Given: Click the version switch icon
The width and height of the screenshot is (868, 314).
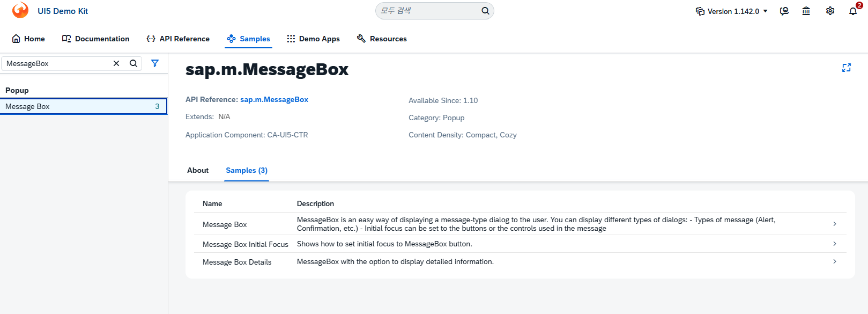Looking at the screenshot, I should 700,11.
